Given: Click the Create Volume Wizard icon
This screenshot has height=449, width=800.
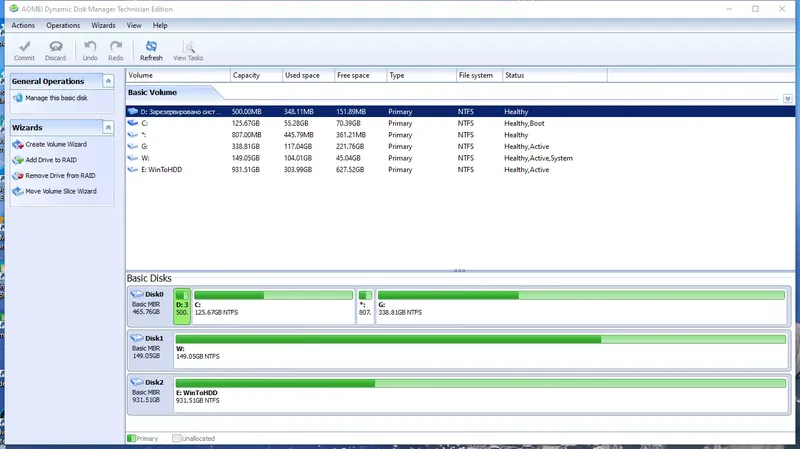Looking at the screenshot, I should pos(18,144).
